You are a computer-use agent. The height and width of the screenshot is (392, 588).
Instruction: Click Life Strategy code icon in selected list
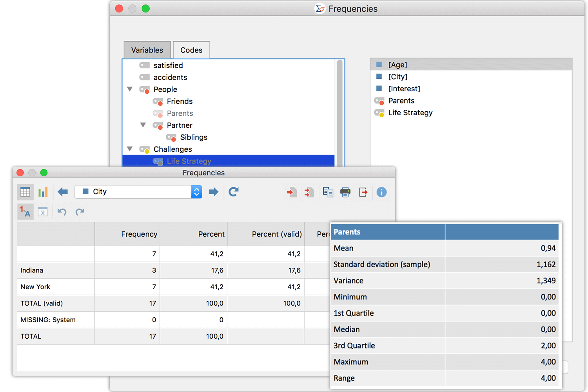[x=379, y=113]
